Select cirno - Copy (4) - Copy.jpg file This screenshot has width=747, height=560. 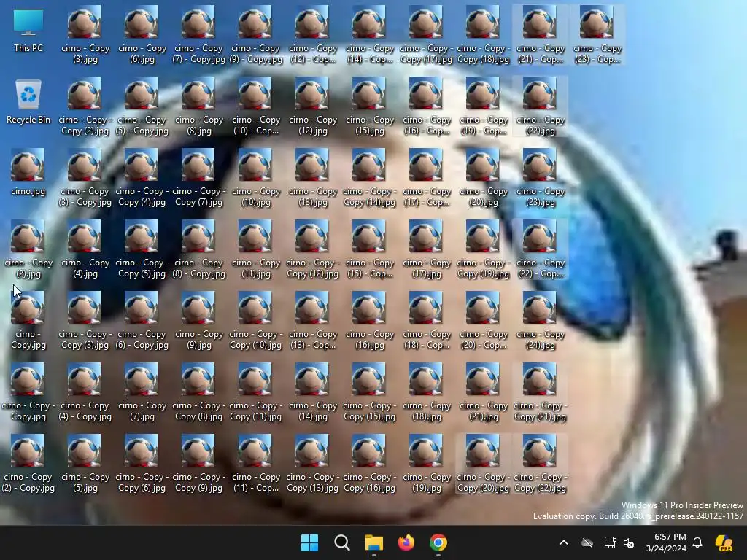85,392
